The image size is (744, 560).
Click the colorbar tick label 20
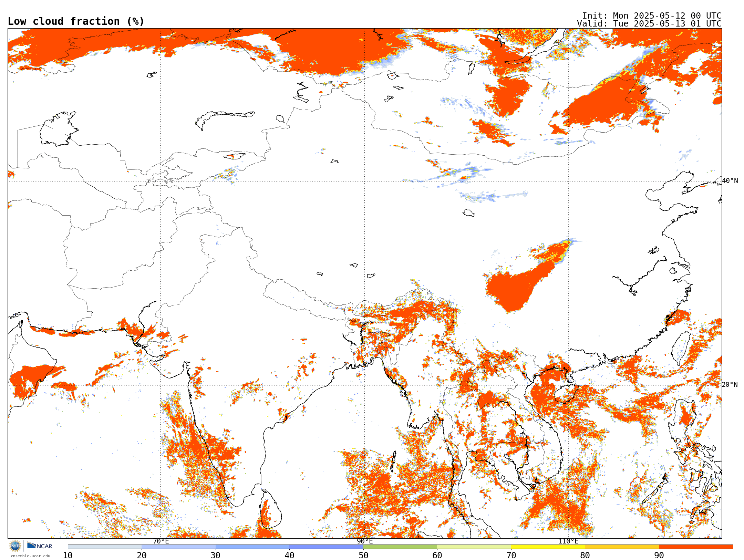142,556
